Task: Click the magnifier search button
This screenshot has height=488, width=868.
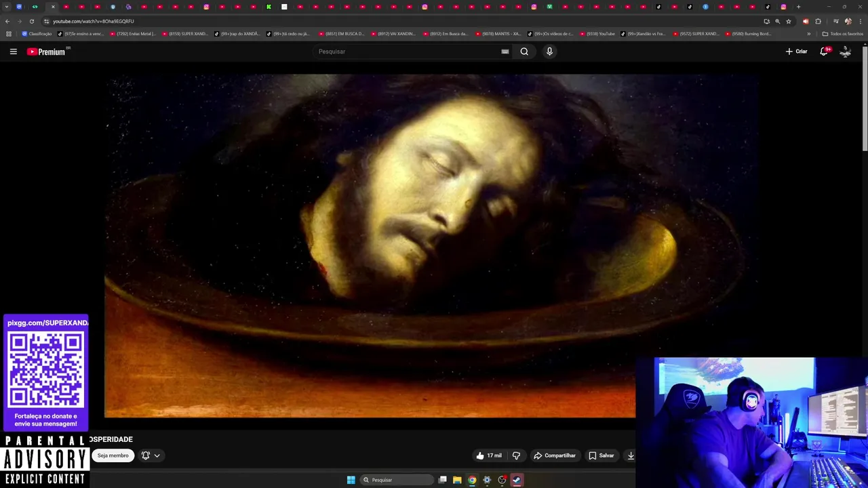Action: pyautogui.click(x=524, y=52)
